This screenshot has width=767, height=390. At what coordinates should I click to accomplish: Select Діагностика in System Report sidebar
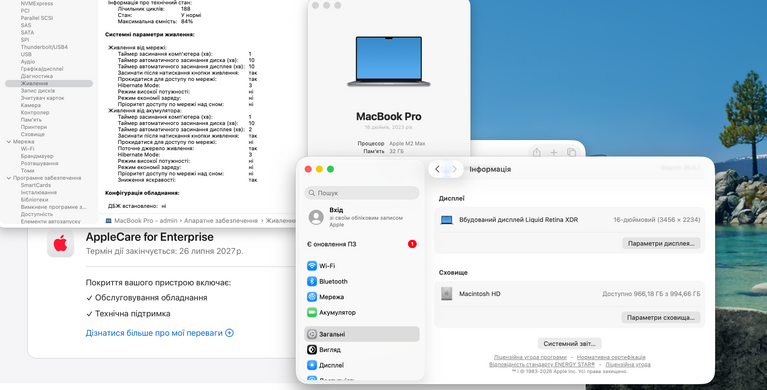37,76
